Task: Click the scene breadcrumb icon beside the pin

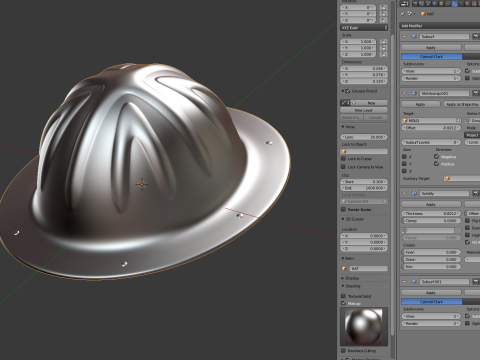Action: (x=410, y=14)
